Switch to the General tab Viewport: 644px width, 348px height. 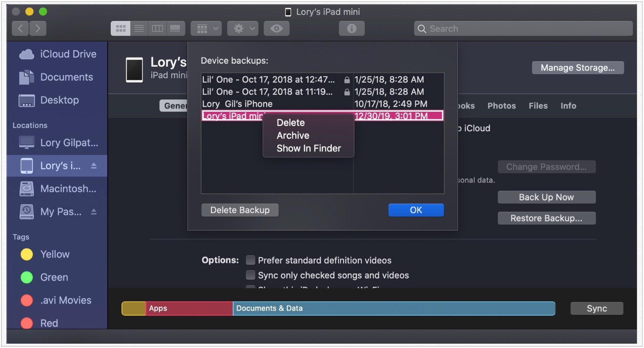click(174, 106)
